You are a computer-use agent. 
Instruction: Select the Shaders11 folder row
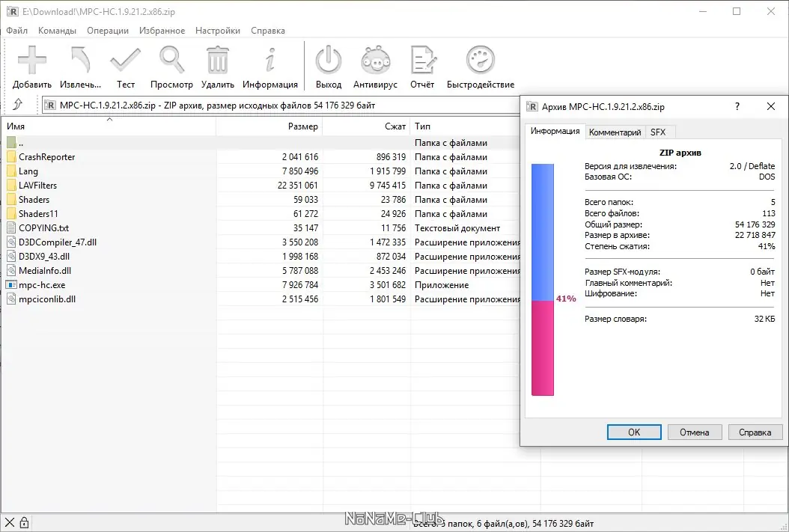pyautogui.click(x=261, y=214)
